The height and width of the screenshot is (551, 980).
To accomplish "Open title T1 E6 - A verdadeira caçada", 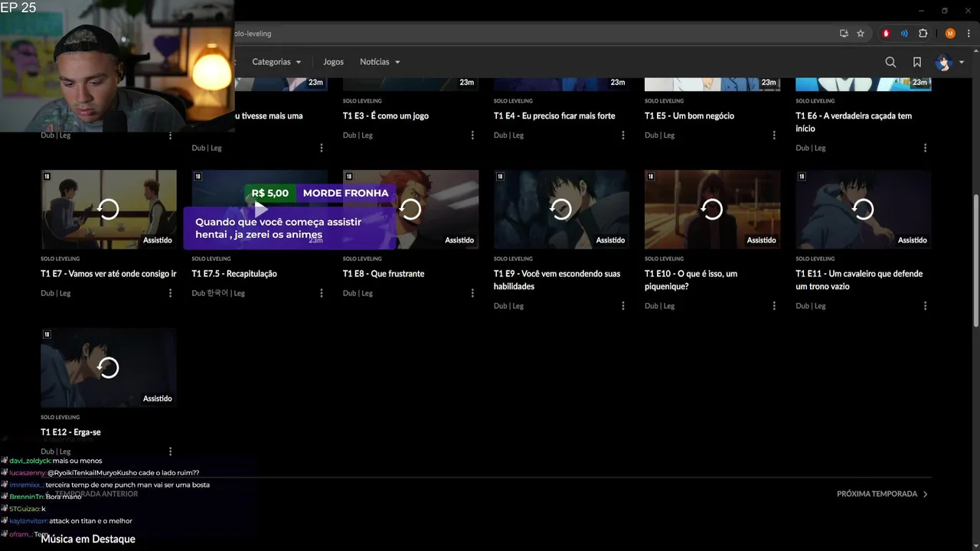I will point(854,122).
